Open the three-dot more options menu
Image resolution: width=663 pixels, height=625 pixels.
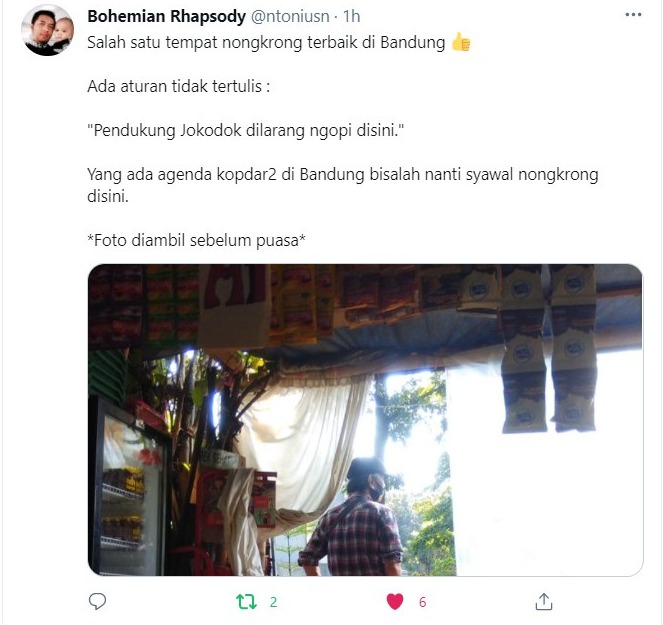pyautogui.click(x=633, y=15)
